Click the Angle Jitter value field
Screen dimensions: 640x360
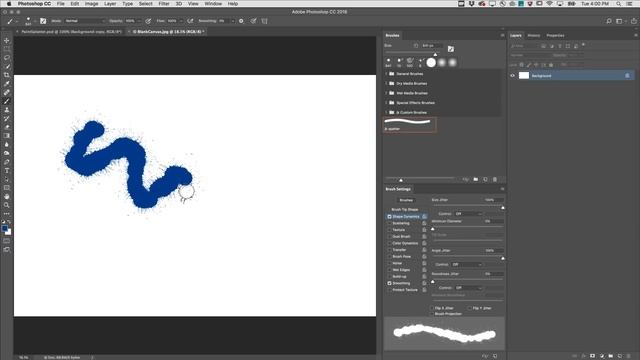coord(493,251)
